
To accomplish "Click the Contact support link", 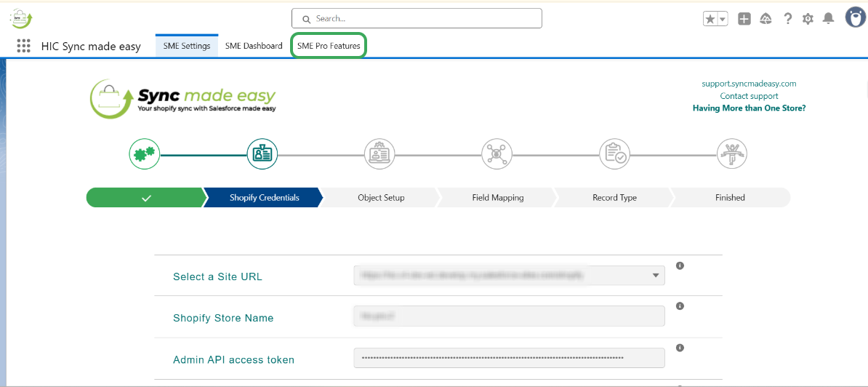I will (x=749, y=96).
